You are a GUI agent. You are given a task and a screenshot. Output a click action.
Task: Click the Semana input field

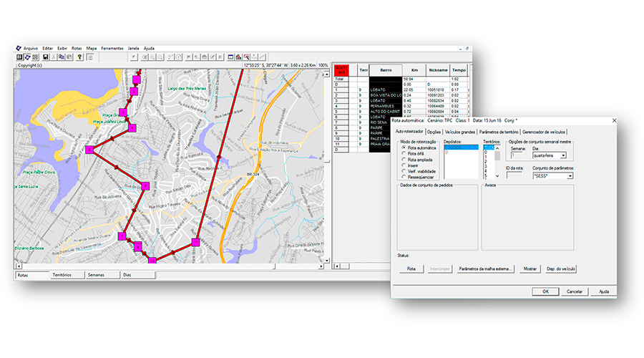coord(516,155)
